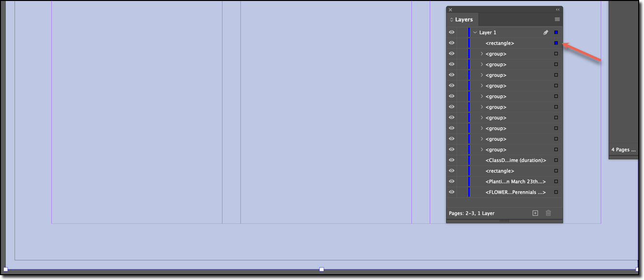Hide the <Planti...n March 23th> item
Viewport: 644px width, 280px height.
pyautogui.click(x=451, y=181)
